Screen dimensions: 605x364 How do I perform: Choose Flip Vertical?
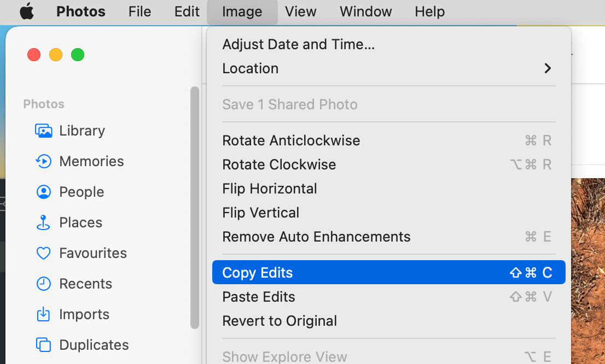click(x=388, y=213)
